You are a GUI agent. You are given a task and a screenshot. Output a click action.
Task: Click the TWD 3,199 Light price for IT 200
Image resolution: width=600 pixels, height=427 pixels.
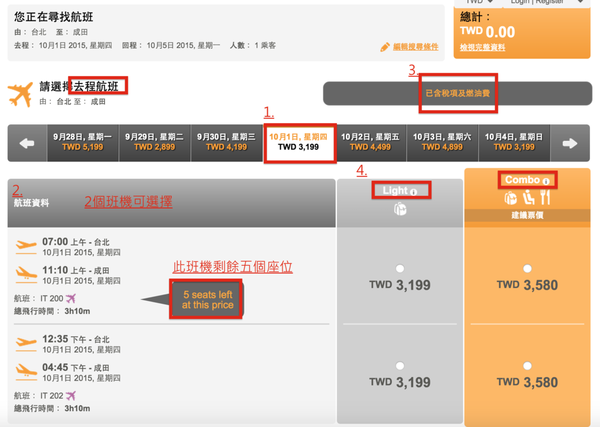(x=400, y=285)
